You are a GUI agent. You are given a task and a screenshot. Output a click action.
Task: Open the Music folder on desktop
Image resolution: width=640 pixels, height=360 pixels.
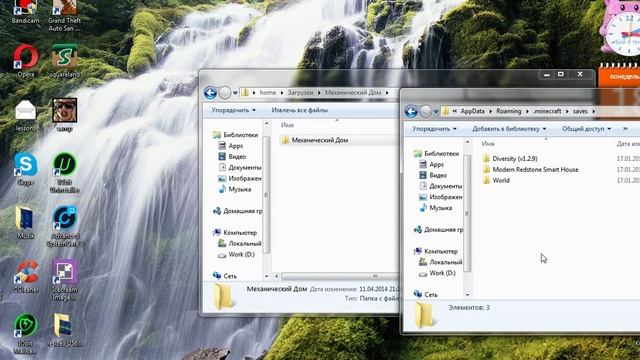(25, 222)
